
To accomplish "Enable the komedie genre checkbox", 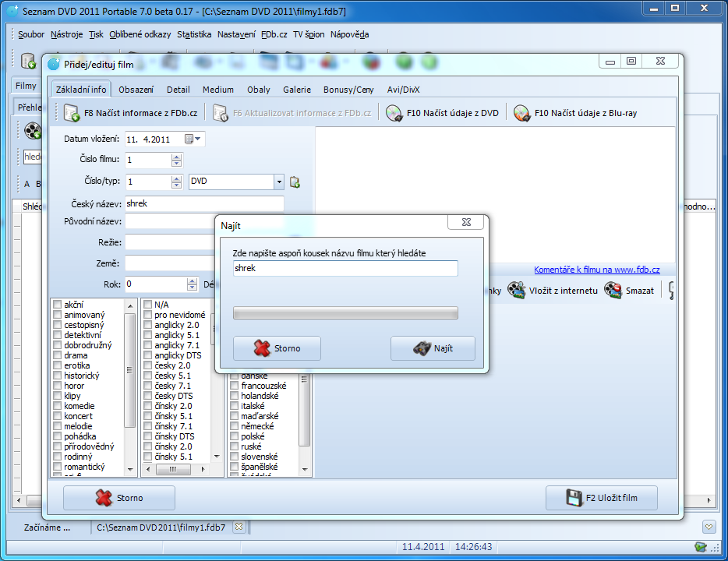I will [x=57, y=406].
